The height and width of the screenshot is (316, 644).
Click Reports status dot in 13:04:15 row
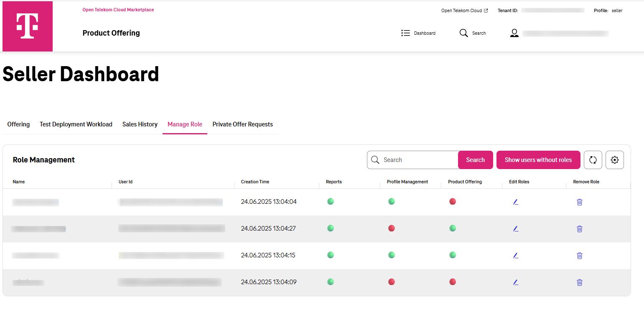coord(331,255)
